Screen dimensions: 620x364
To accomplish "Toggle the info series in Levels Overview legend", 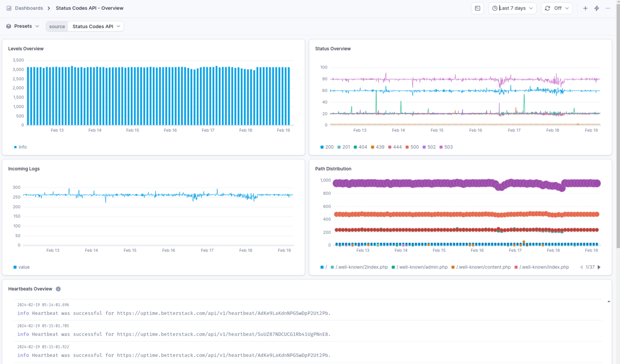I will (x=20, y=147).
